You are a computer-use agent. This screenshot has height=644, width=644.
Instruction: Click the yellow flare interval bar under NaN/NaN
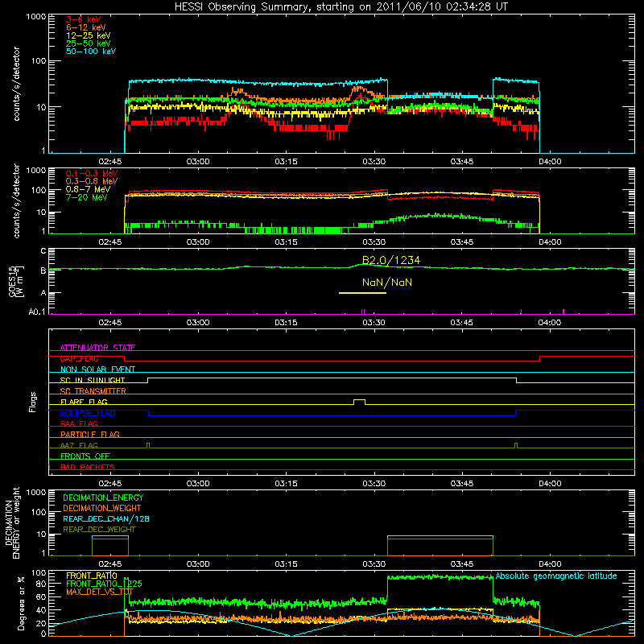tap(362, 293)
